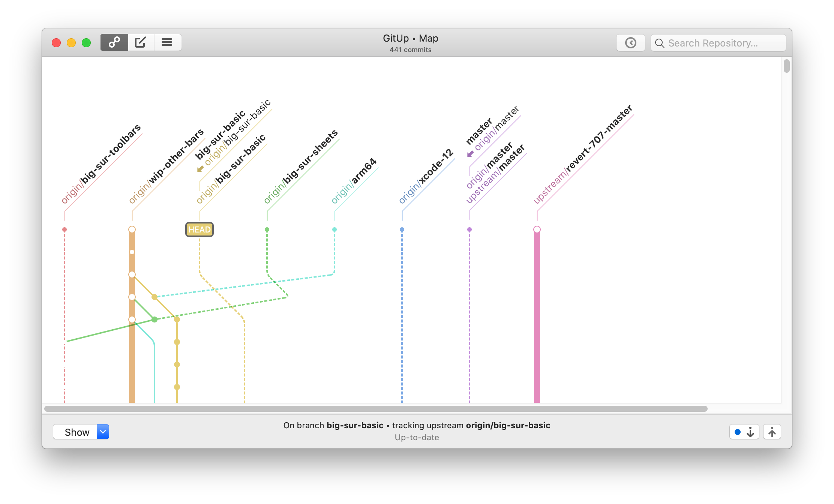834x504 pixels.
Task: Click the pull down-arrow button
Action: (x=750, y=432)
